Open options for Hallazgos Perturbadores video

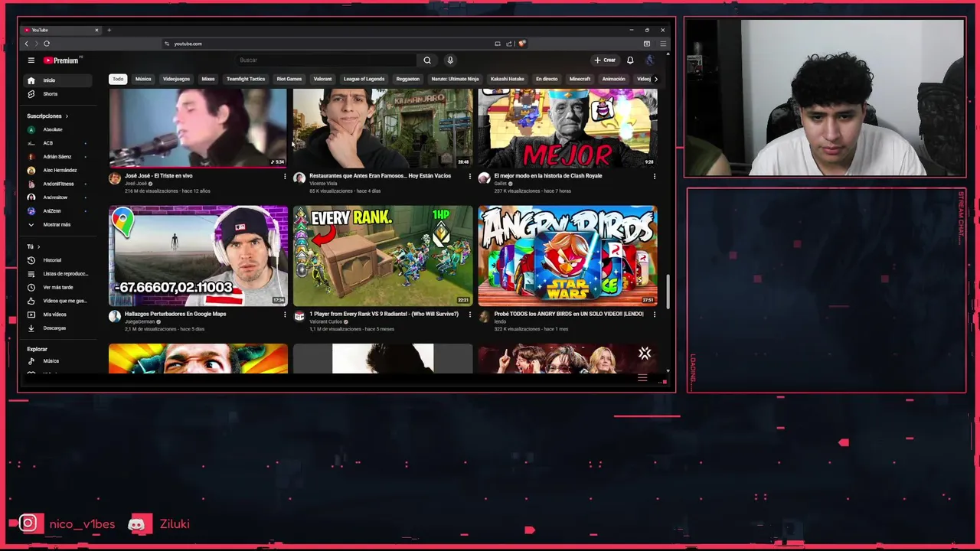pyautogui.click(x=285, y=315)
